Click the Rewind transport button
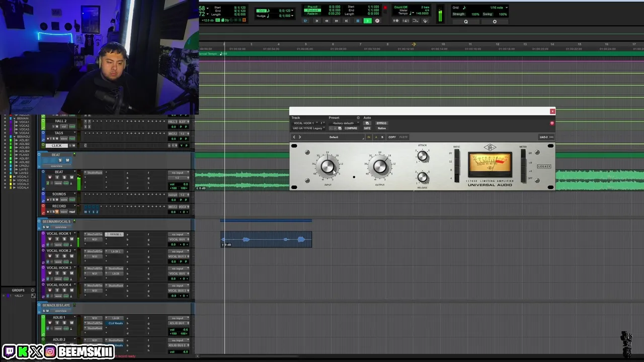The height and width of the screenshot is (362, 644). [327, 21]
